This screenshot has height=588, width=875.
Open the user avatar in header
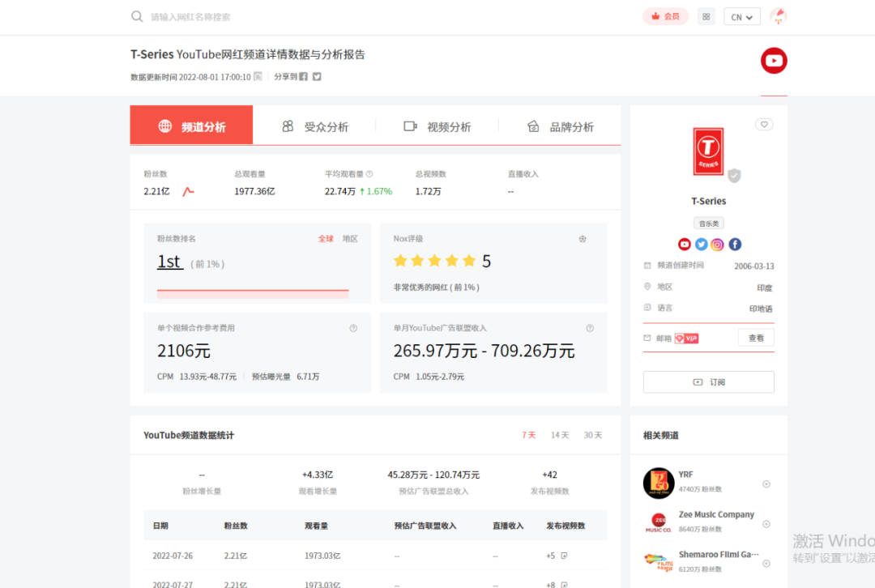778,16
